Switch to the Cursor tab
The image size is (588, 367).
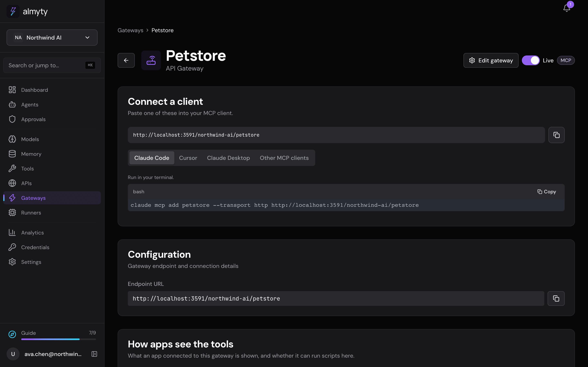[188, 158]
